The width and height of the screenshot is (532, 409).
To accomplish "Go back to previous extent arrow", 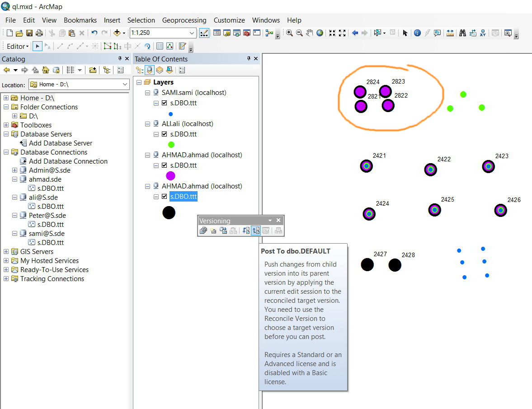I will tap(355, 33).
